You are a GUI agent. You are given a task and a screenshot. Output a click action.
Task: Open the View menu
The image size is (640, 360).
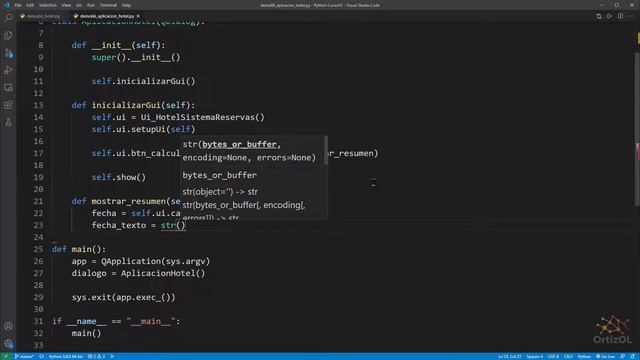[66, 5]
